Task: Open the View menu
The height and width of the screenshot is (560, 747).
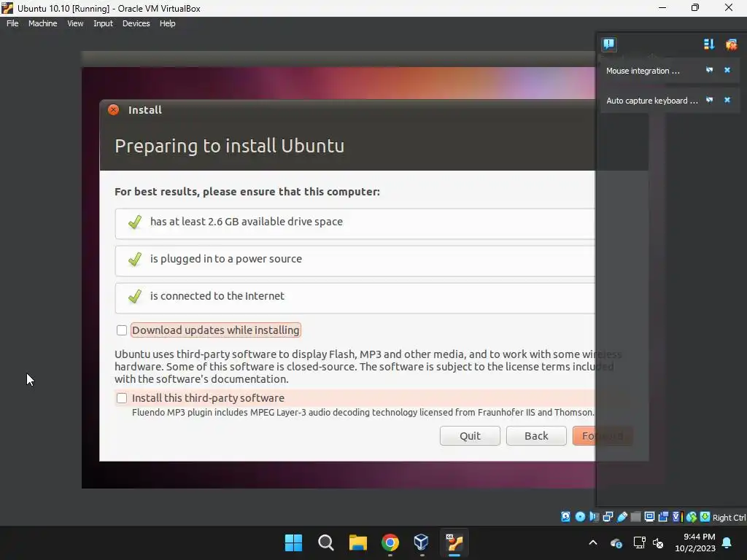Action: coord(75,23)
